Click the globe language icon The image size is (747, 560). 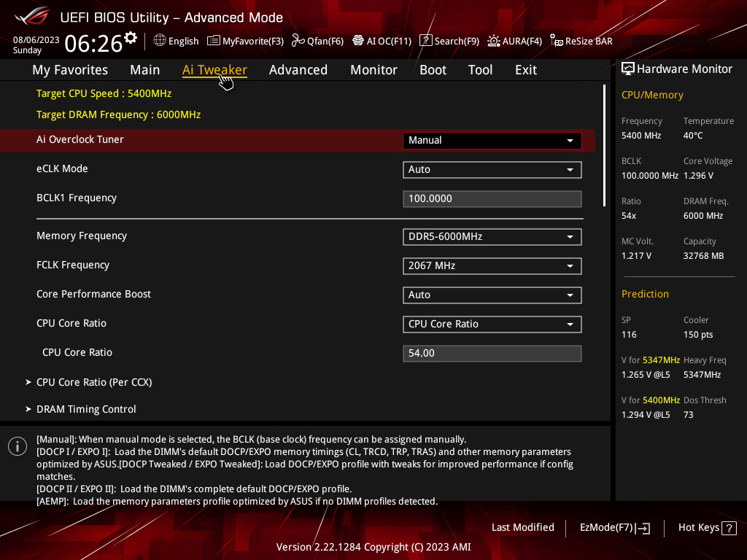point(160,41)
